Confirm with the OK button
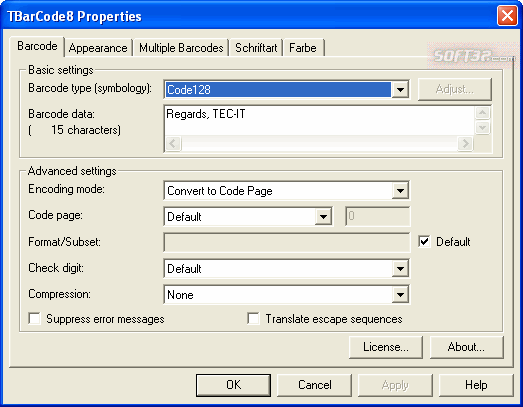The width and height of the screenshot is (523, 407). (x=233, y=385)
